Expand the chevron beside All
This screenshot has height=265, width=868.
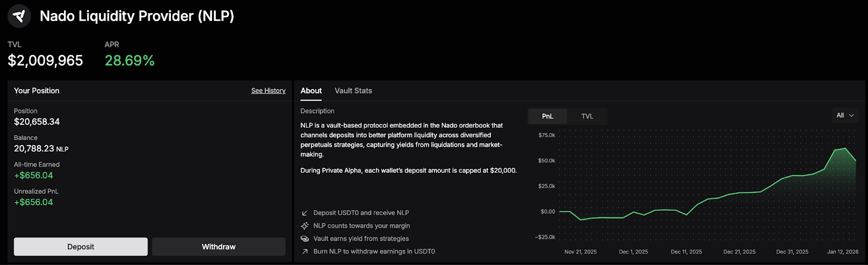[852, 116]
